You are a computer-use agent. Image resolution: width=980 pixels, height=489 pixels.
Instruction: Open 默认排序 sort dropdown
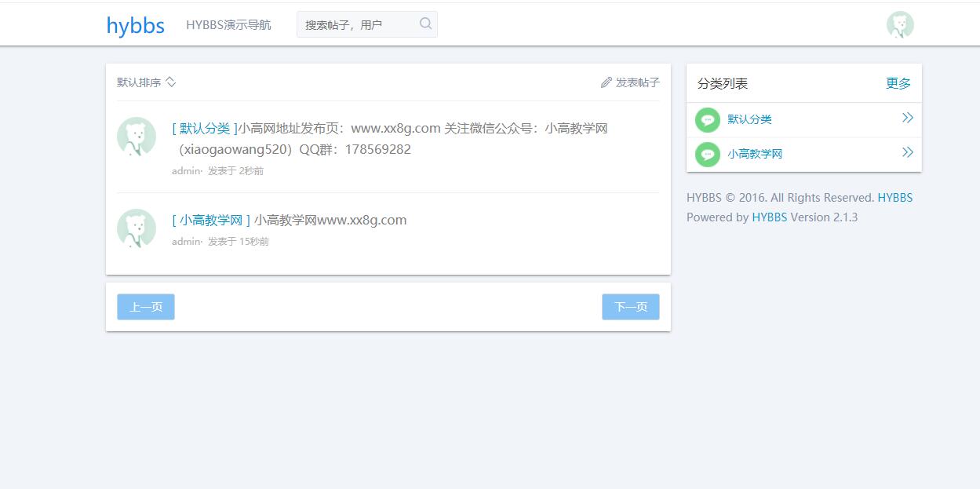147,82
